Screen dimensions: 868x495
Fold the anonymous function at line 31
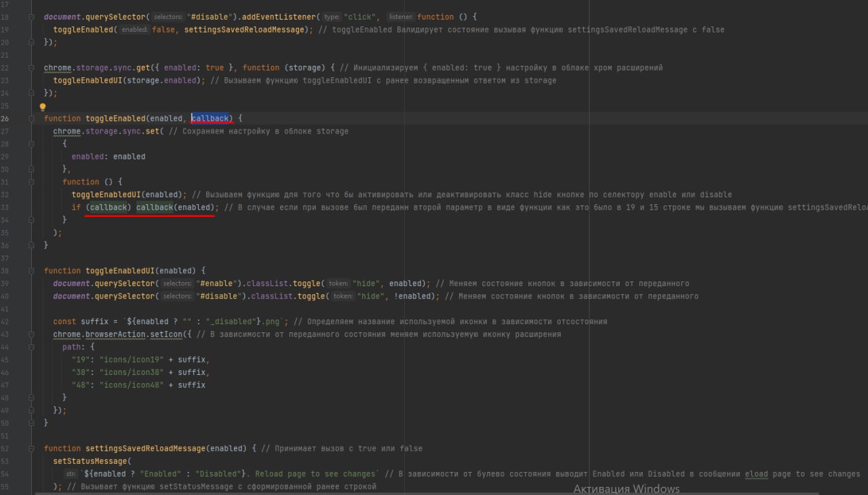(x=32, y=182)
